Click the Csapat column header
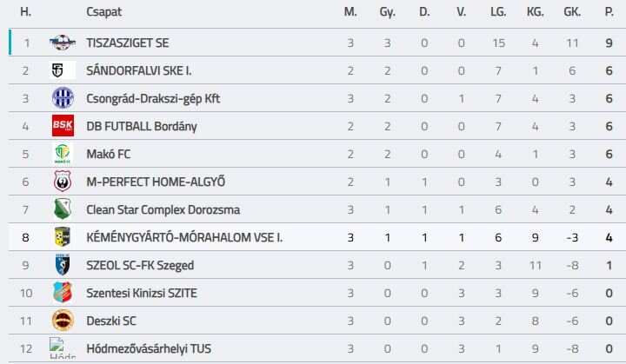Viewport: 626px width, 364px height. pos(103,12)
